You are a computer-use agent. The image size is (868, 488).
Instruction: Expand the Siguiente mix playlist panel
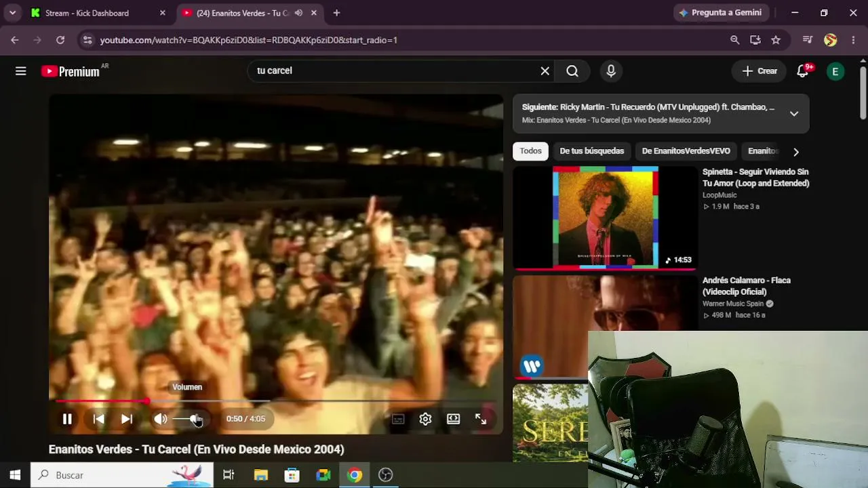pyautogui.click(x=794, y=113)
